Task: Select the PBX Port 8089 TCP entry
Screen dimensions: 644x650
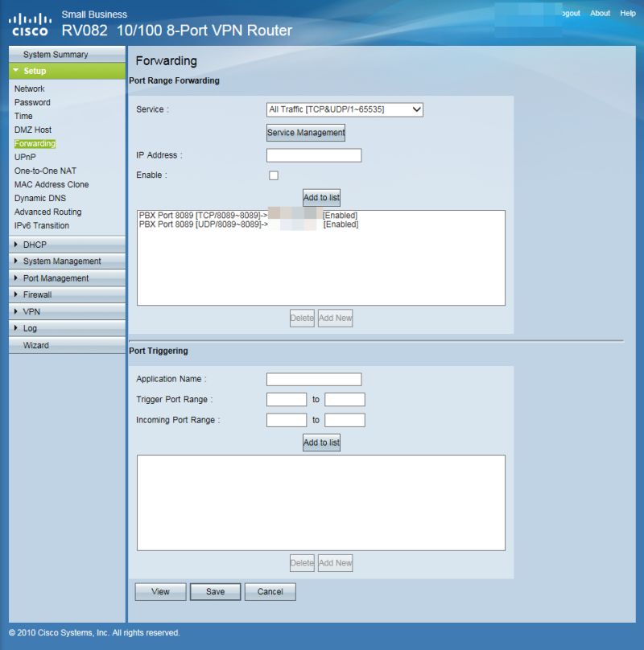Action: (x=248, y=215)
